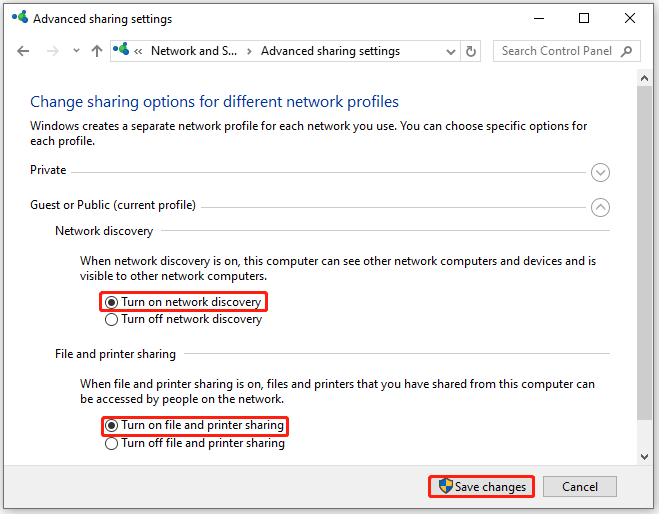This screenshot has height=514, width=659.
Task: Select Turn on network discovery
Action: point(112,302)
